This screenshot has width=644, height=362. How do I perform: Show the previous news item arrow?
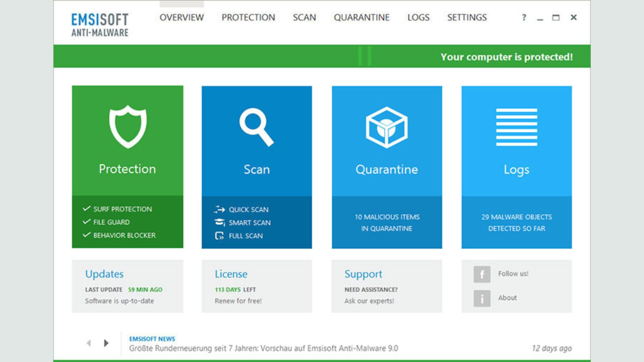pos(89,343)
